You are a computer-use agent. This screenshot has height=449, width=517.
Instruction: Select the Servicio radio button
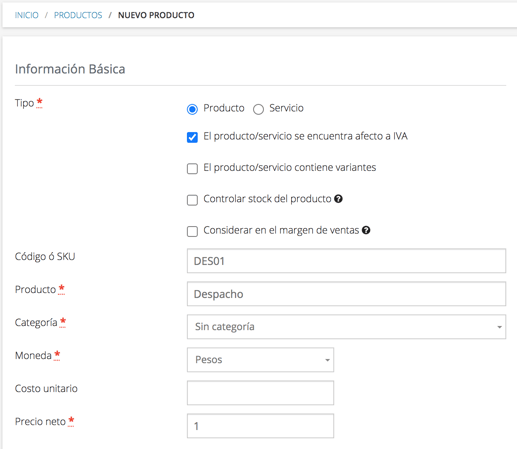click(258, 109)
